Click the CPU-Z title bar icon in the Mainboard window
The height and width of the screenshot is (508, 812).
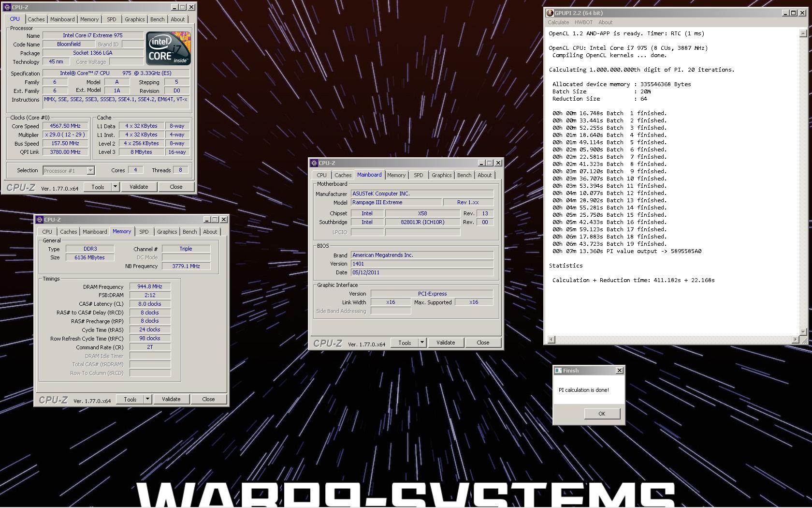[314, 163]
